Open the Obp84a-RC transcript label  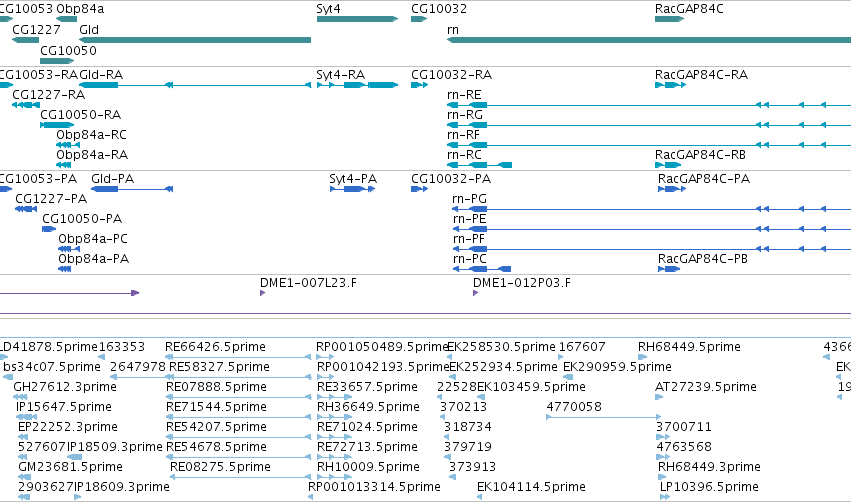coord(91,135)
